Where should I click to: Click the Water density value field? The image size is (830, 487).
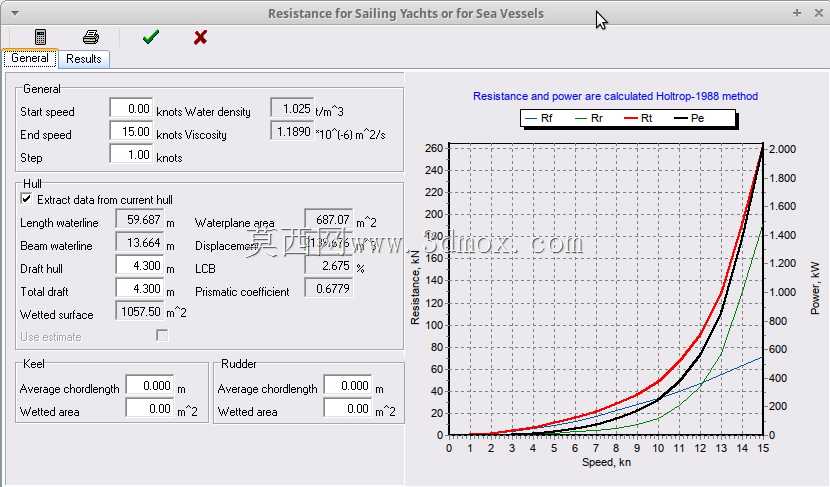coord(292,109)
